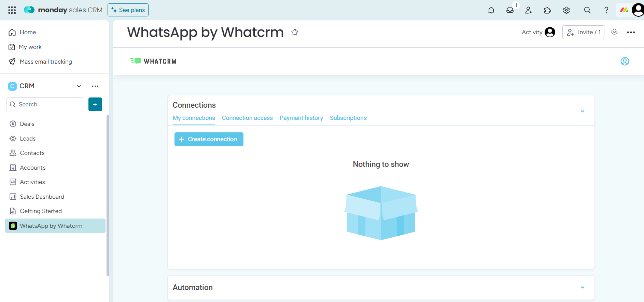Collapse the Connections section

[583, 111]
